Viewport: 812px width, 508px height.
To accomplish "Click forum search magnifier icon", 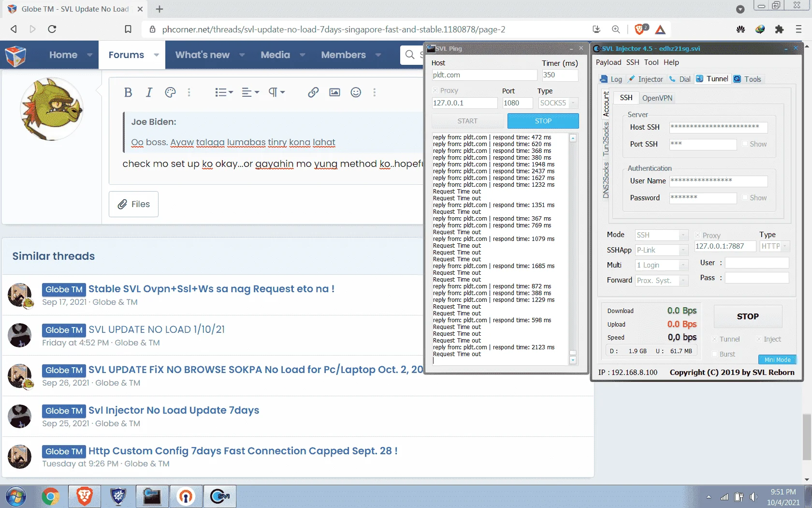I will (x=410, y=55).
